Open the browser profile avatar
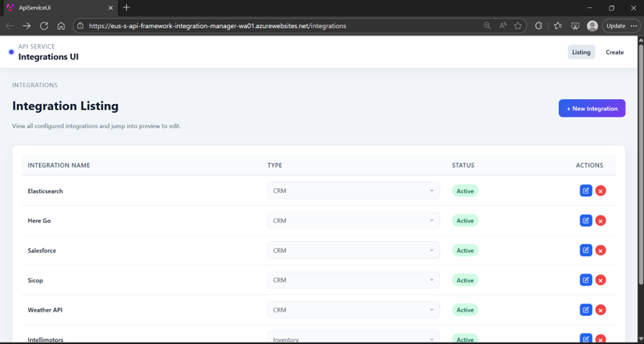The height and width of the screenshot is (344, 644). (x=592, y=25)
